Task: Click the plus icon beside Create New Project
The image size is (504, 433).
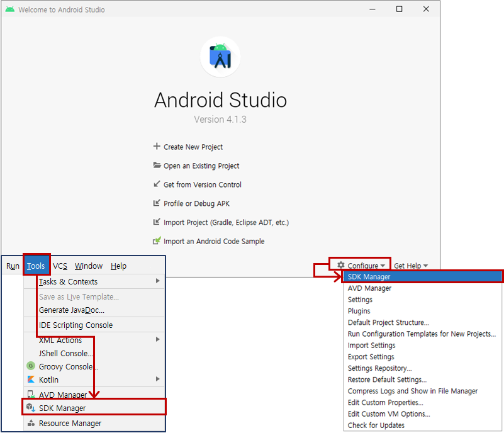Action: [157, 146]
